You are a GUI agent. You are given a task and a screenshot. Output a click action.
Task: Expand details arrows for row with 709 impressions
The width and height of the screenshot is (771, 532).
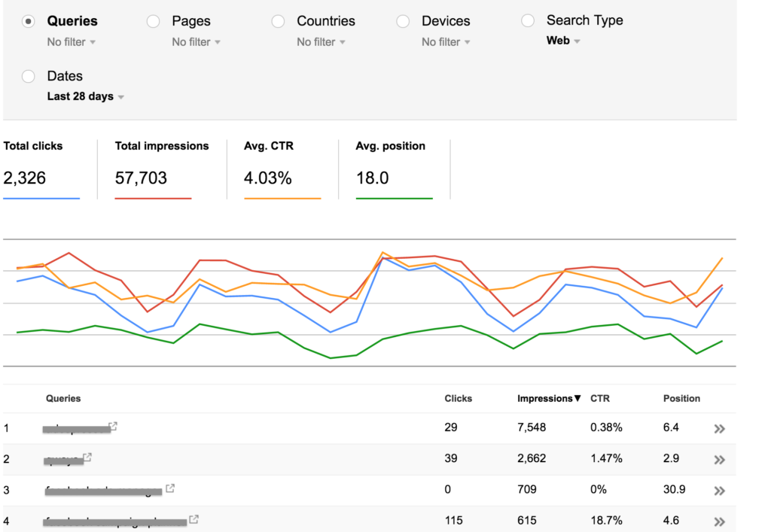click(719, 491)
